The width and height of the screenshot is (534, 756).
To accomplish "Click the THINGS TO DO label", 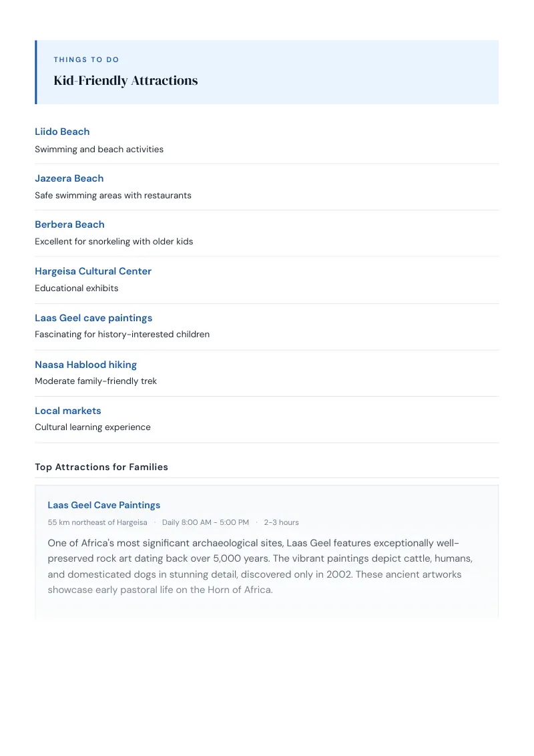I will click(x=86, y=60).
